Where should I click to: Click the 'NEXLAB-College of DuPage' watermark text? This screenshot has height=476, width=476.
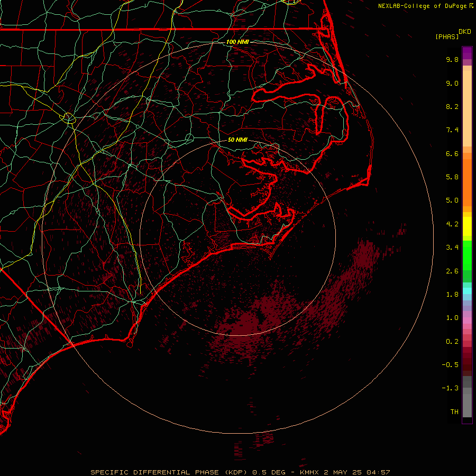tap(422, 6)
